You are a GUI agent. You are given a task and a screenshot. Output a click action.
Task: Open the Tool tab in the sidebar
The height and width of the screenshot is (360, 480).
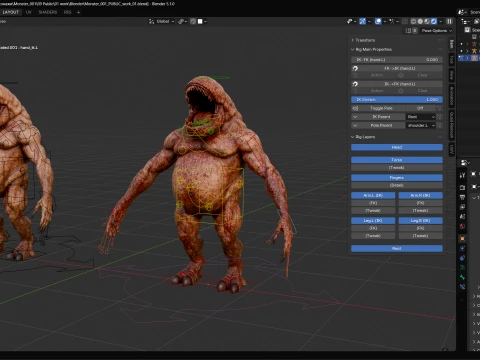(x=452, y=60)
